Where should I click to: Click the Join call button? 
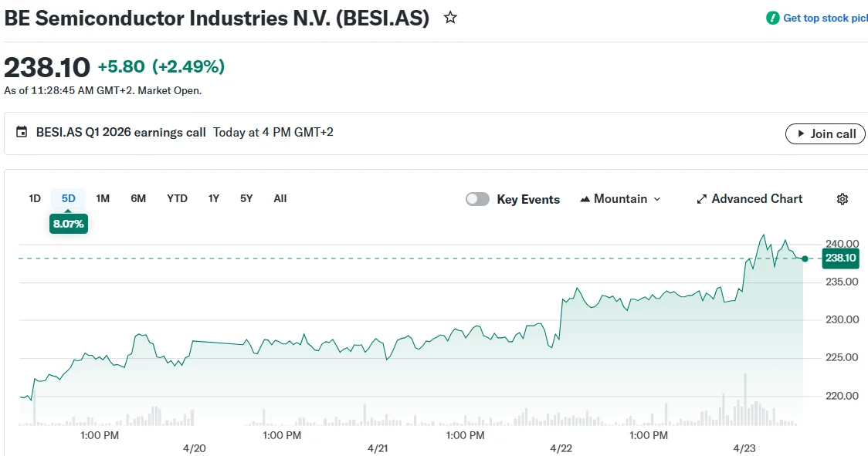coord(826,133)
